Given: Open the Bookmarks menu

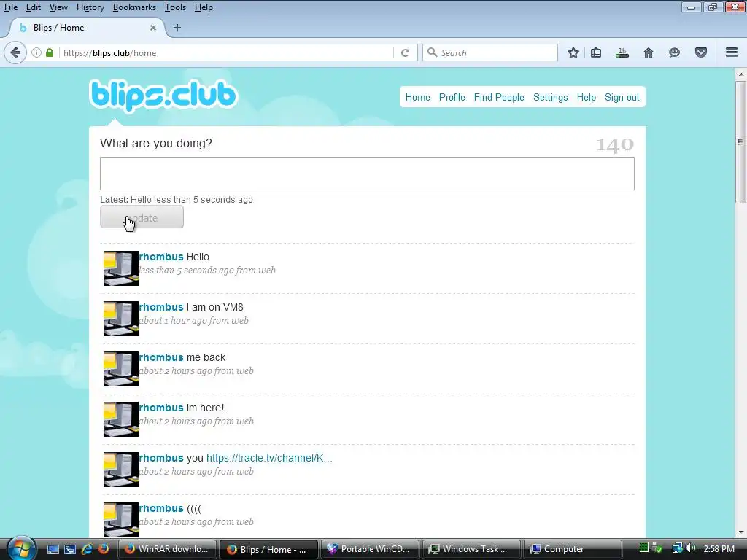Looking at the screenshot, I should (134, 7).
